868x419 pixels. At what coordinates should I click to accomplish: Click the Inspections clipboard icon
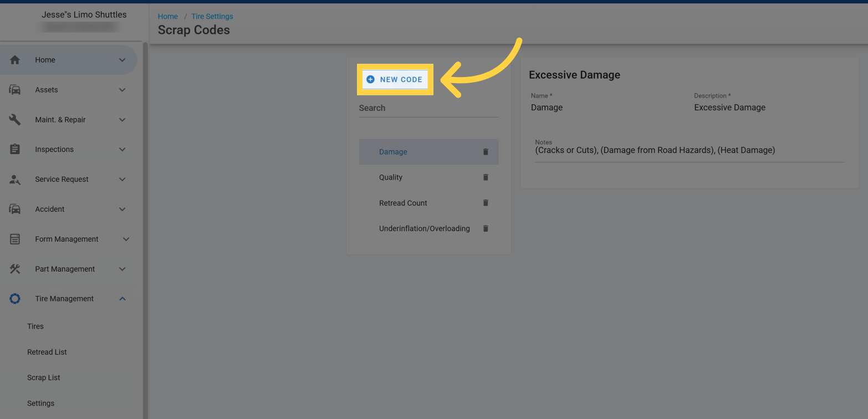click(15, 150)
